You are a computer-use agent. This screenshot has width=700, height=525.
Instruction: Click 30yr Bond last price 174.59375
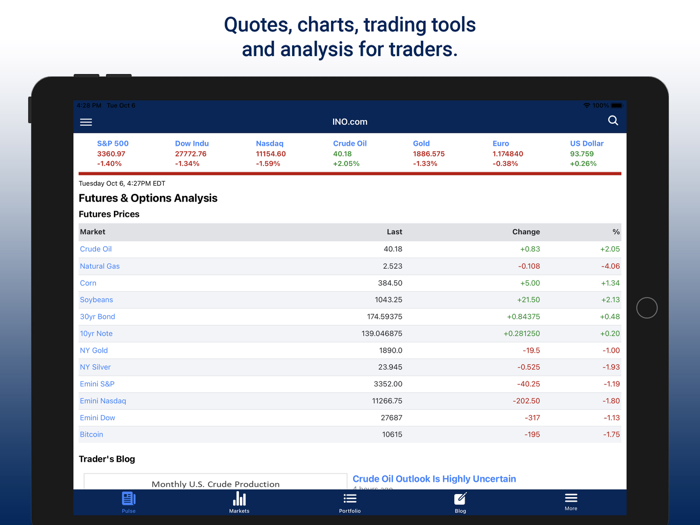[x=384, y=317]
